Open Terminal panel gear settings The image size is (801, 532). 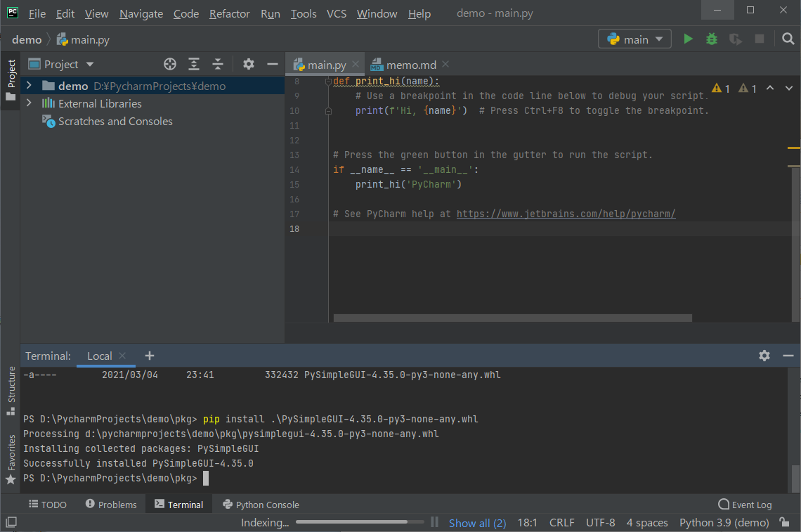[x=764, y=356]
